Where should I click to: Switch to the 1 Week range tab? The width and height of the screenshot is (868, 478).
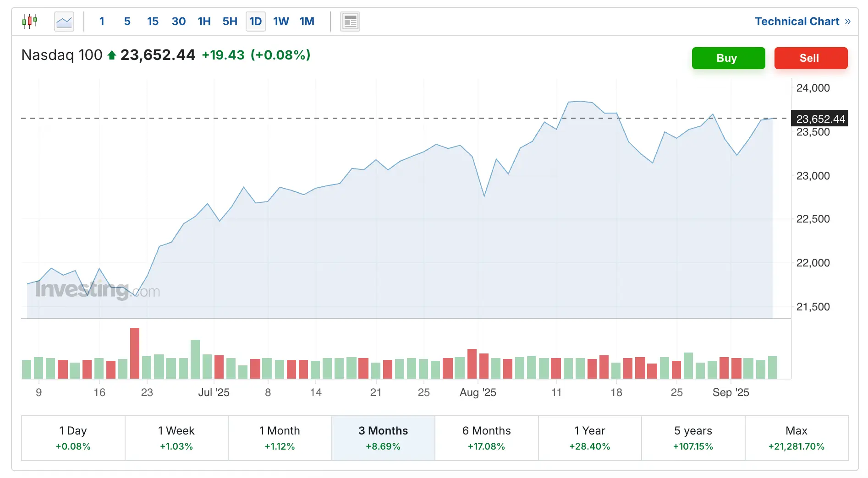tap(176, 438)
